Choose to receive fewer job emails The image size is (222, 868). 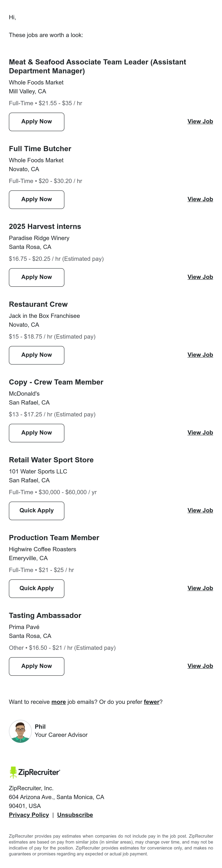pos(152,702)
